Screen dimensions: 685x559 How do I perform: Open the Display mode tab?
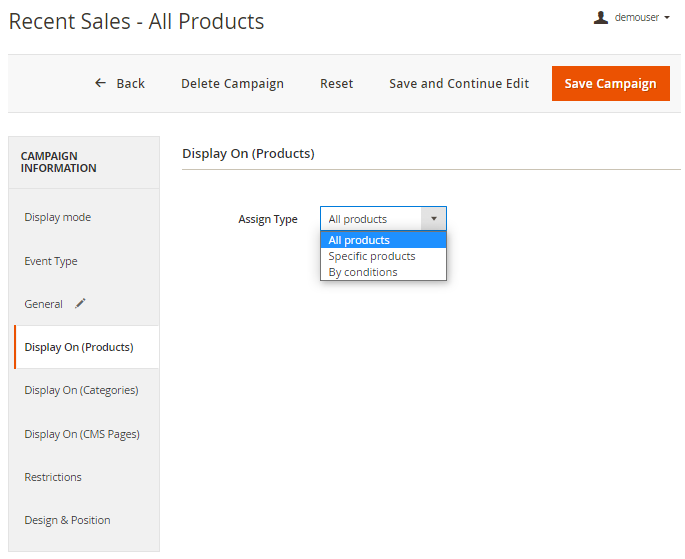pyautogui.click(x=58, y=217)
